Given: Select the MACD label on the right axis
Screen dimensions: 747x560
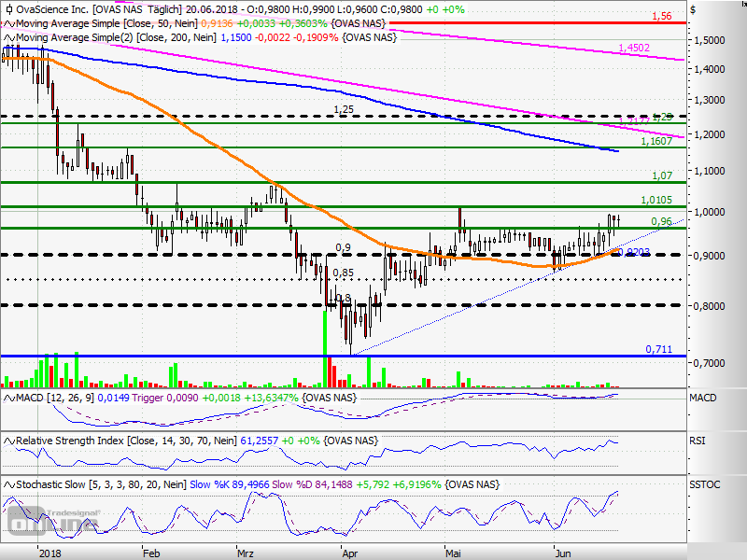Looking at the screenshot, I should coord(702,399).
